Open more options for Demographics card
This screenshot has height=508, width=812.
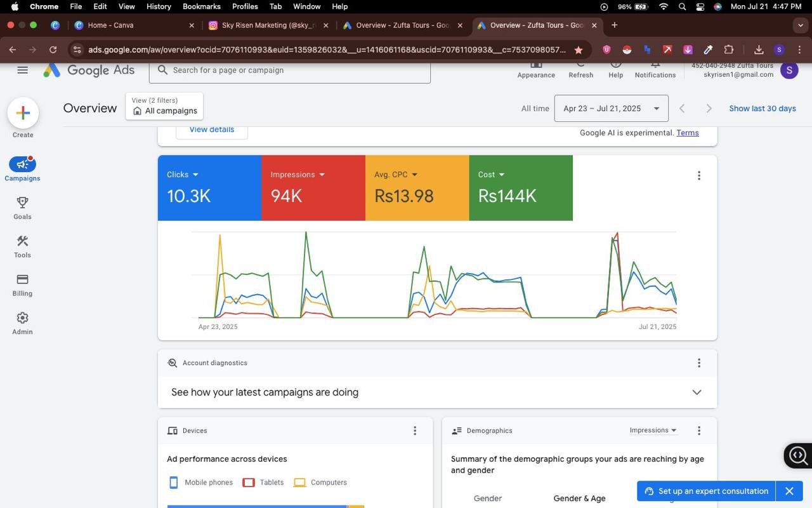699,431
